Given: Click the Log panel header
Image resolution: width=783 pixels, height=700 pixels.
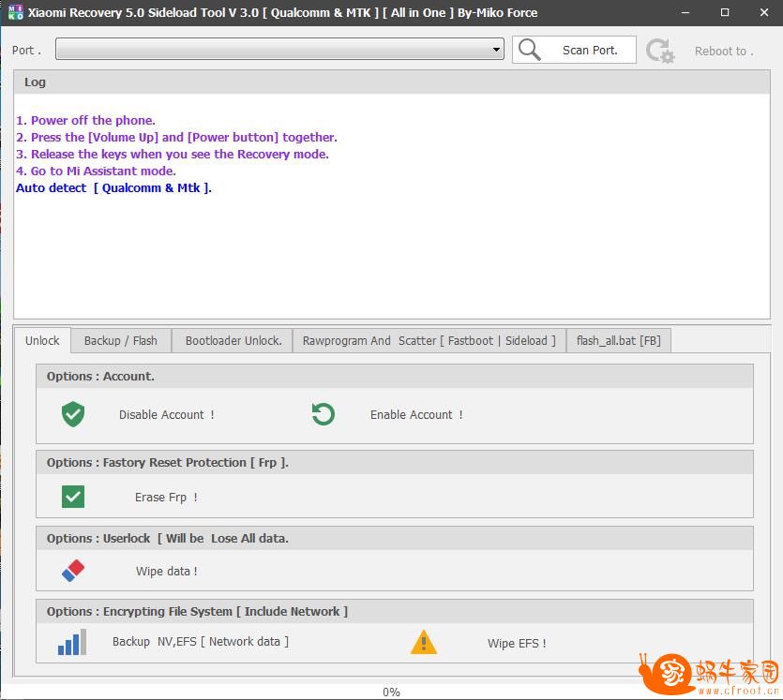Looking at the screenshot, I should pyautogui.click(x=392, y=82).
